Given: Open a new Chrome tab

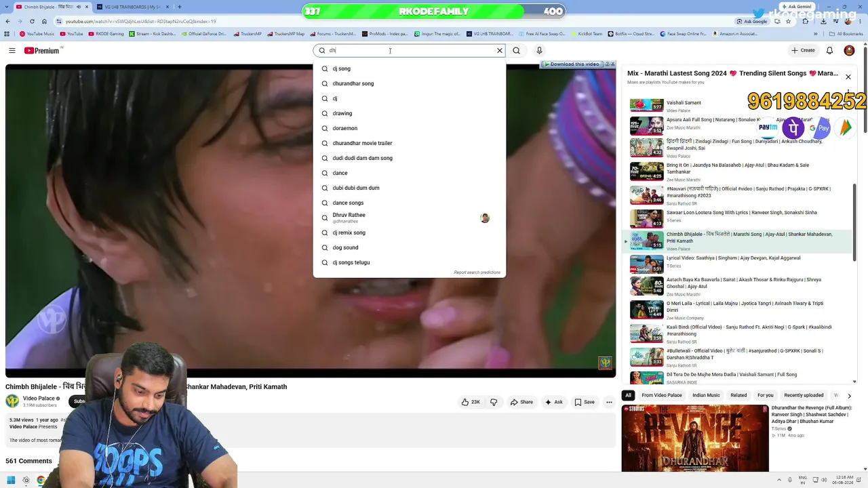Looking at the screenshot, I should tap(179, 7).
